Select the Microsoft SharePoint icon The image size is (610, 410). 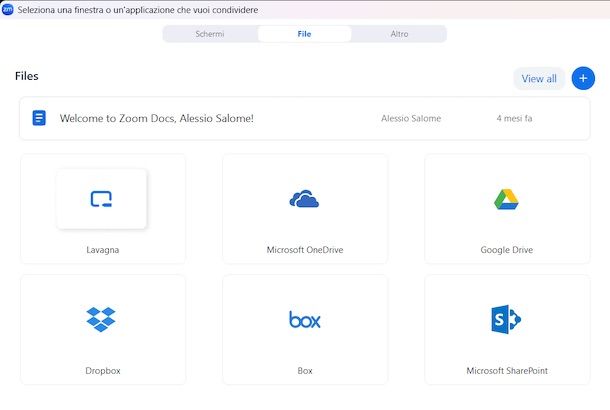pos(506,319)
